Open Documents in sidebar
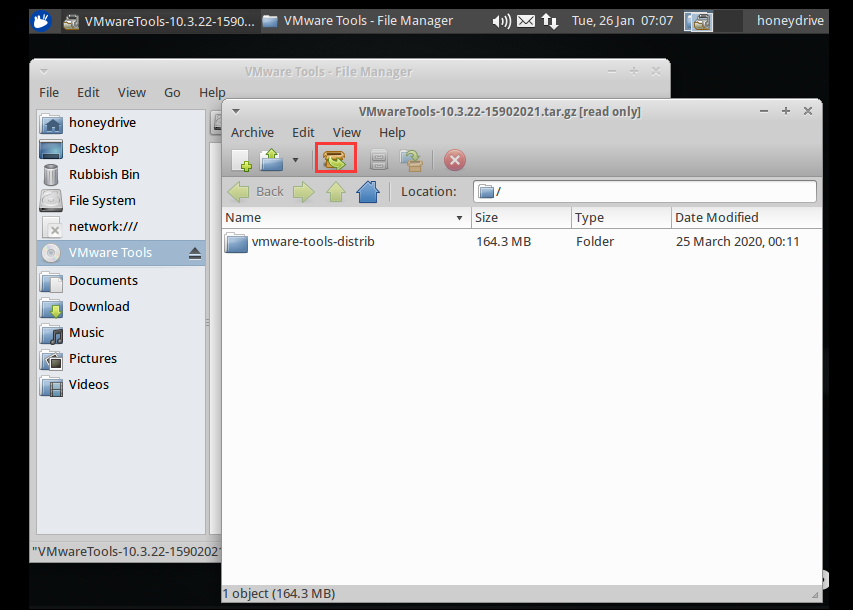The image size is (853, 610). tap(121, 281)
